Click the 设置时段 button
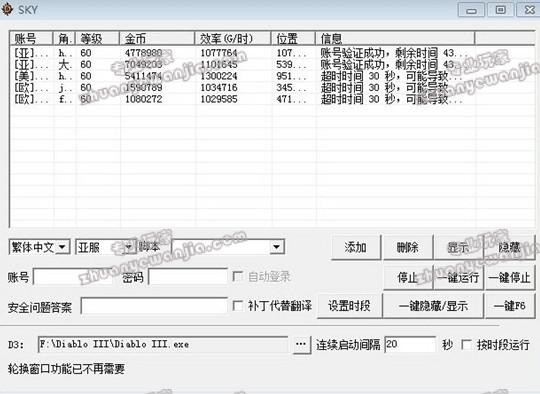 point(349,306)
